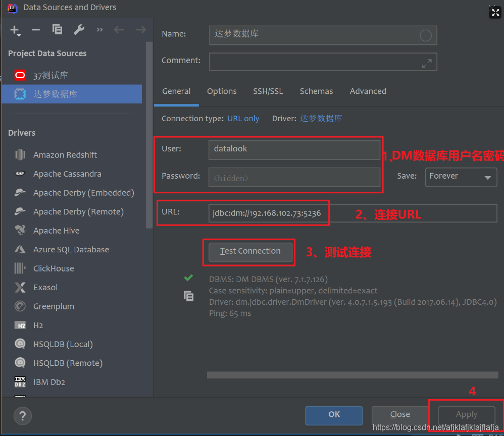Click the color circle in Name field
This screenshot has width=504, height=437.
(426, 35)
